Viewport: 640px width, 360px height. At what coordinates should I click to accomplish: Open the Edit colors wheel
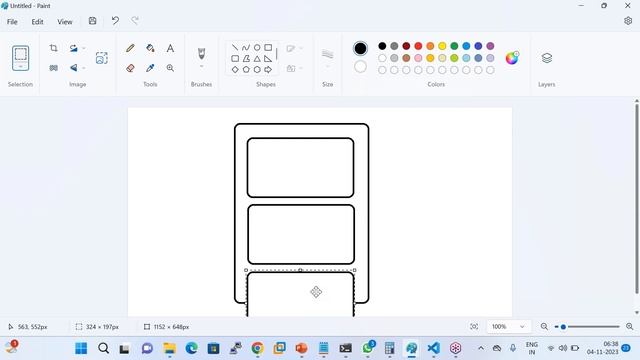[512, 58]
